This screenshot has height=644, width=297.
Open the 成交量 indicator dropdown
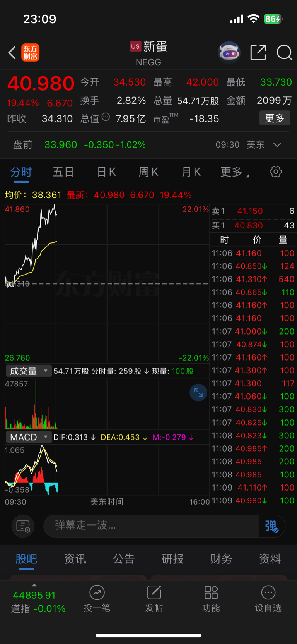pos(29,371)
